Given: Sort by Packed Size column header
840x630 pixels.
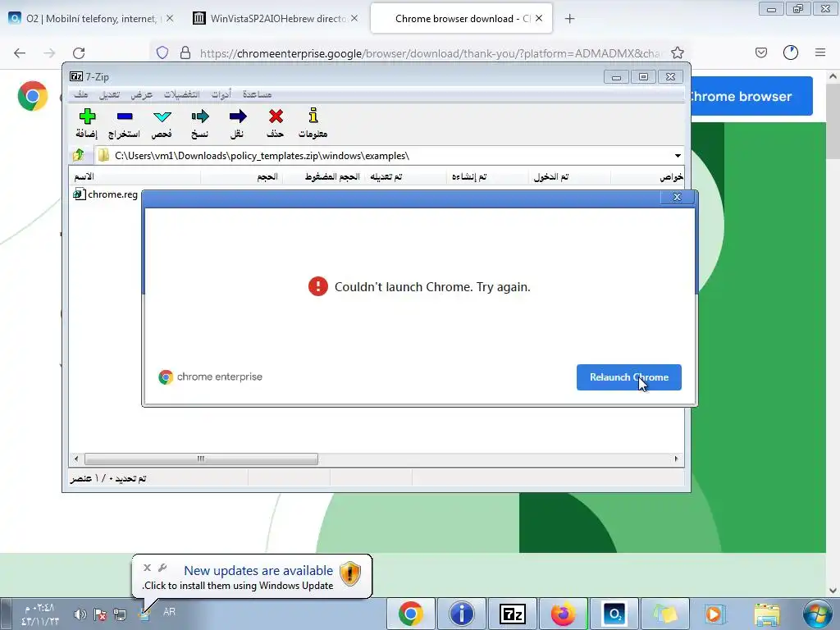Looking at the screenshot, I should (323, 177).
